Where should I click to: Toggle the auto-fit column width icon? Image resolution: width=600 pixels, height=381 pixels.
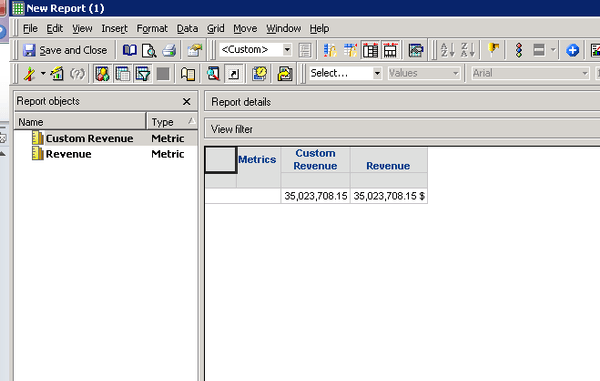(x=370, y=50)
